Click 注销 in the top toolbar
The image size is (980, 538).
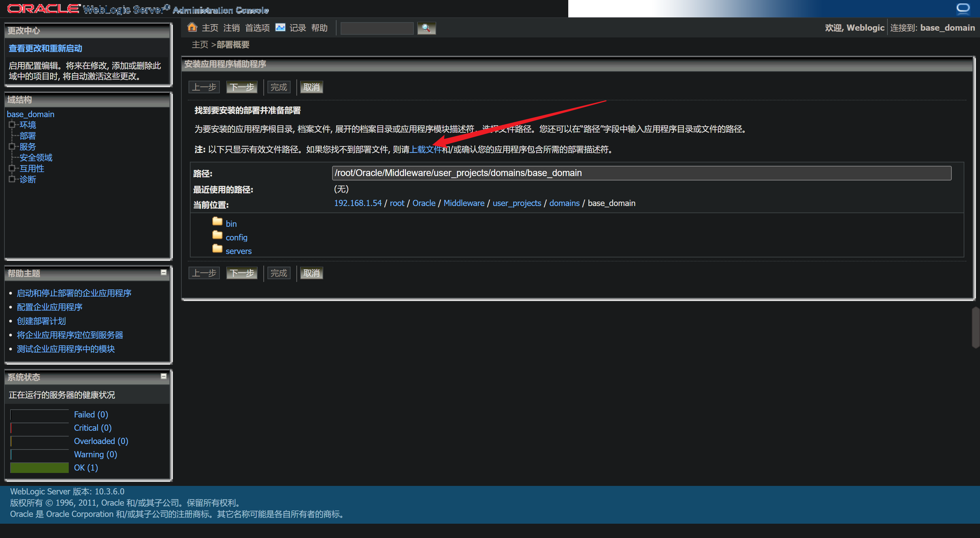pyautogui.click(x=231, y=28)
